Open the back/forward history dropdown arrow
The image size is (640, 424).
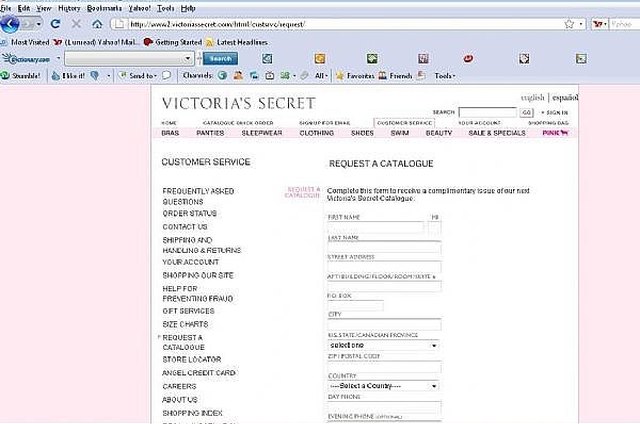(38, 24)
